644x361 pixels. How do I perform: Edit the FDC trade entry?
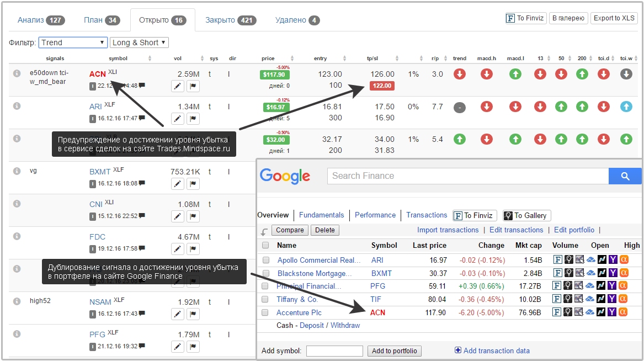click(x=178, y=249)
